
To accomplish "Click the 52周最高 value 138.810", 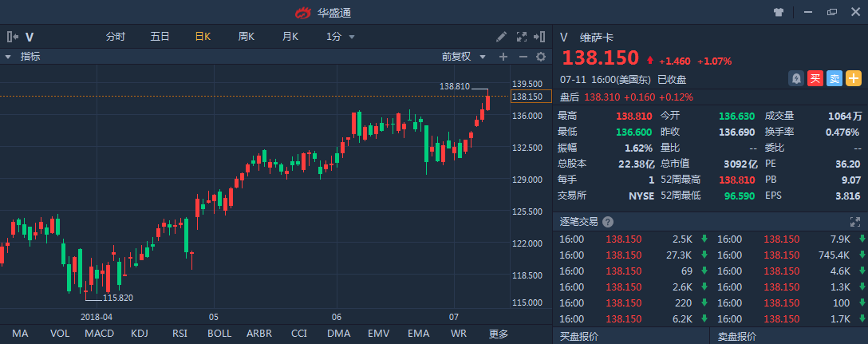I will [x=737, y=180].
